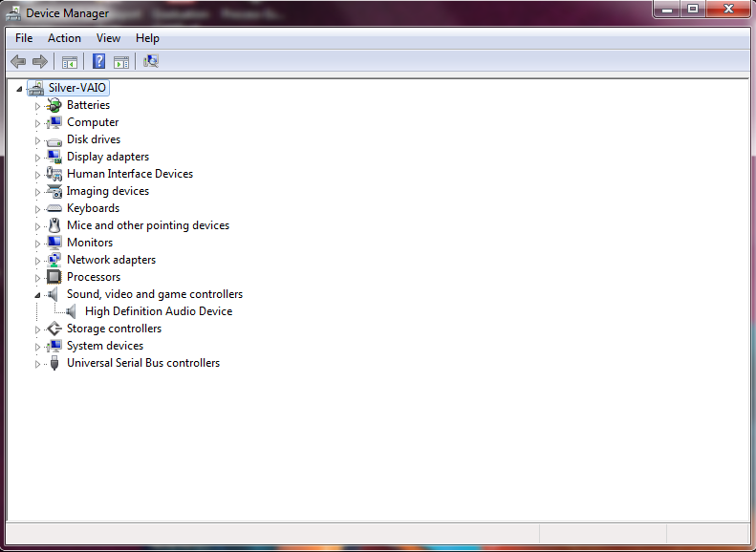This screenshot has height=552, width=756.
Task: Click the speaker icon beside High Definition Audio Device
Action: [72, 311]
